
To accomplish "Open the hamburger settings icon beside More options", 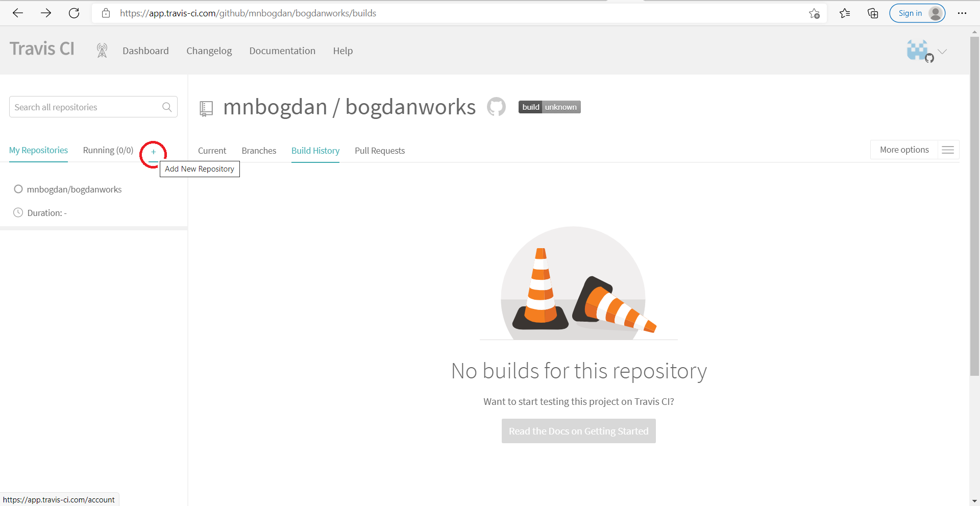I will click(948, 150).
